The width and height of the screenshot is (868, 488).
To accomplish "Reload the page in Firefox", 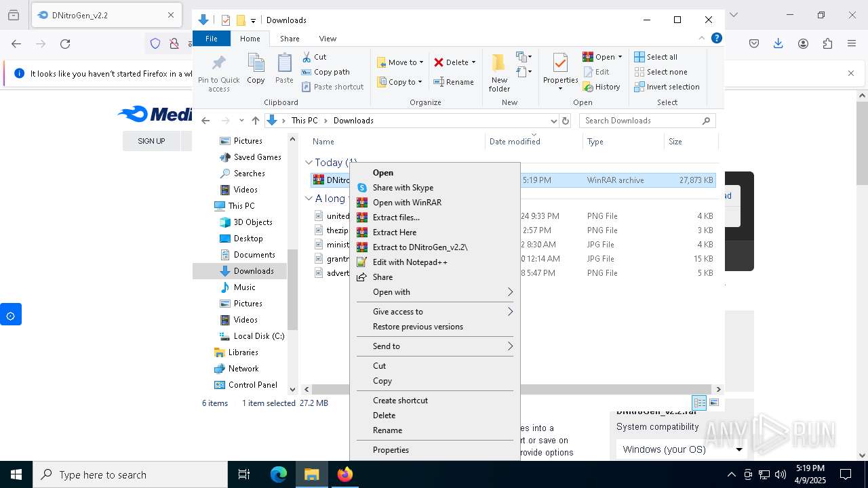I will [65, 43].
